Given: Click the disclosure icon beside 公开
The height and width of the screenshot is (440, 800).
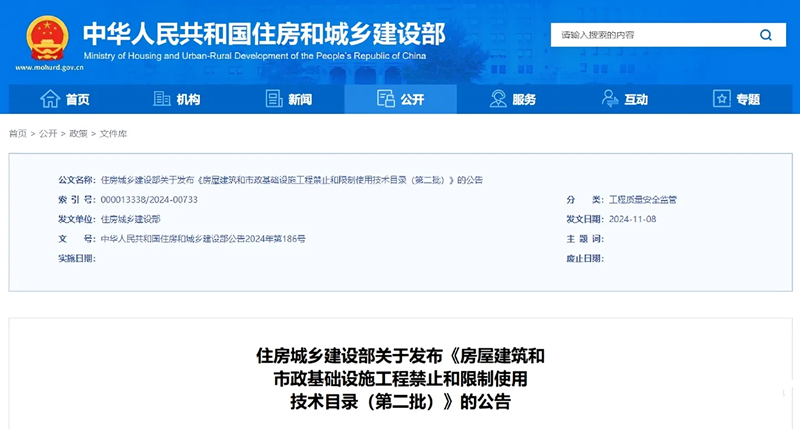Looking at the screenshot, I should (x=385, y=99).
